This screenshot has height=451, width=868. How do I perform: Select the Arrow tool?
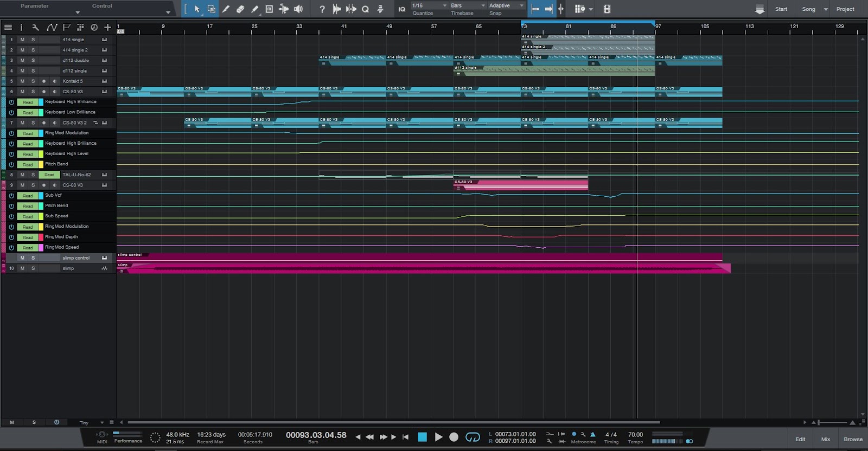tap(197, 9)
